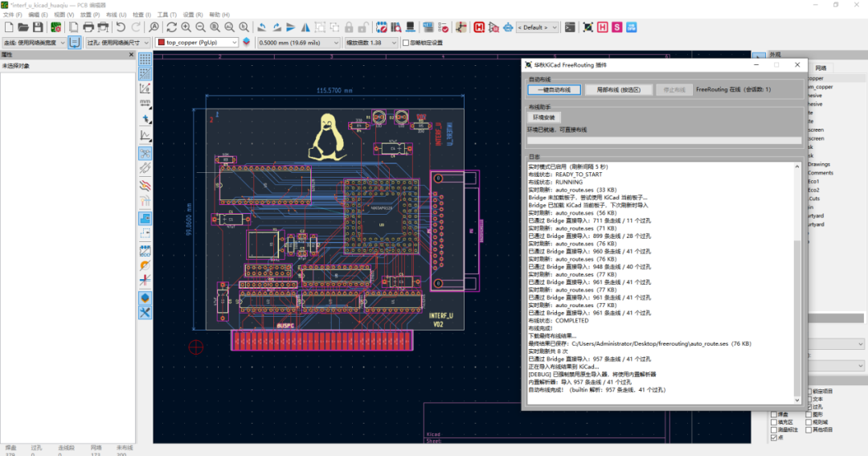Open the Default preset dropdown
Viewport: 868px width, 456px height.
(x=538, y=27)
